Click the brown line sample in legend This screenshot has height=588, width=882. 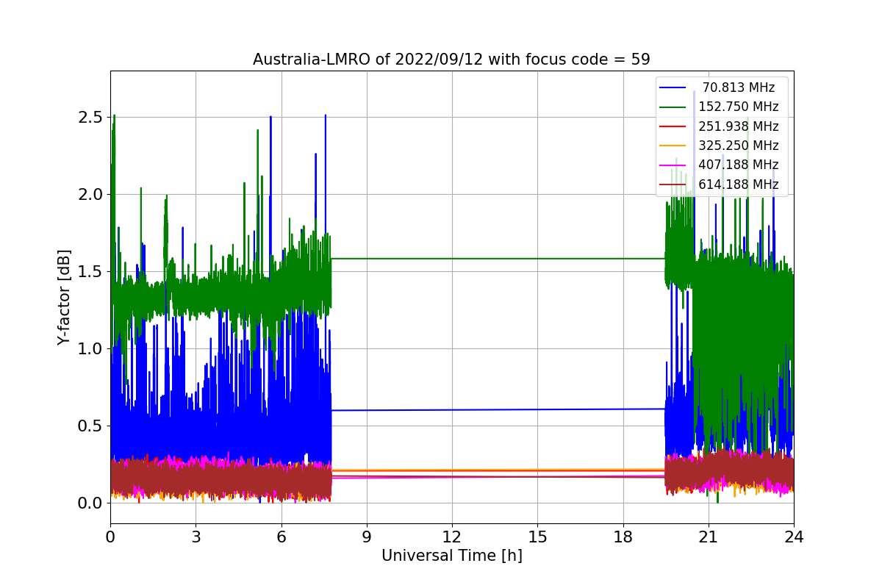[x=673, y=184]
